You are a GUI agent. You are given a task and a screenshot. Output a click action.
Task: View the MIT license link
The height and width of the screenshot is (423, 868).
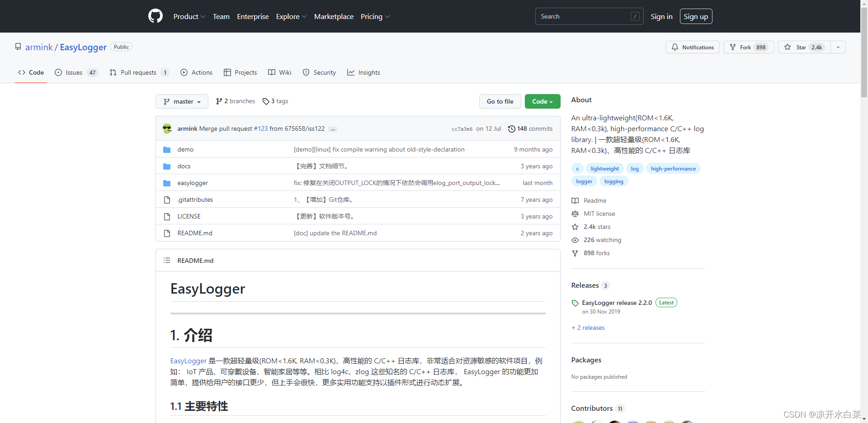[593, 214]
